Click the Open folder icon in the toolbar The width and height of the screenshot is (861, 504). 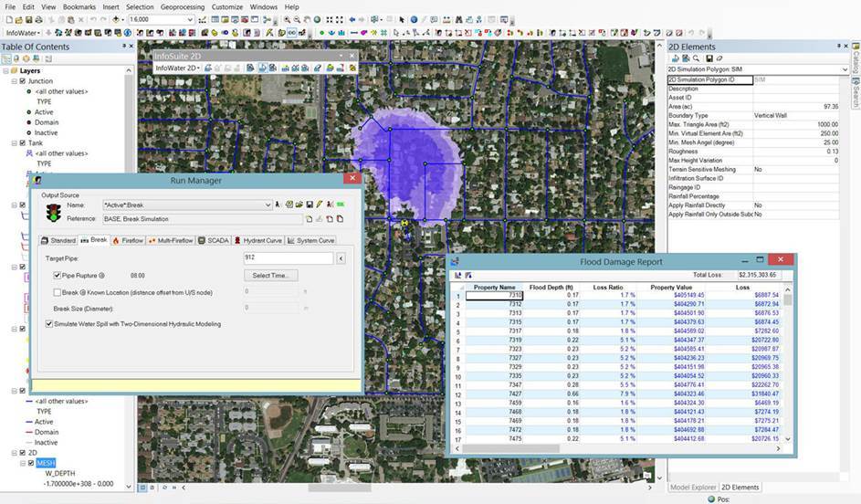coord(18,20)
